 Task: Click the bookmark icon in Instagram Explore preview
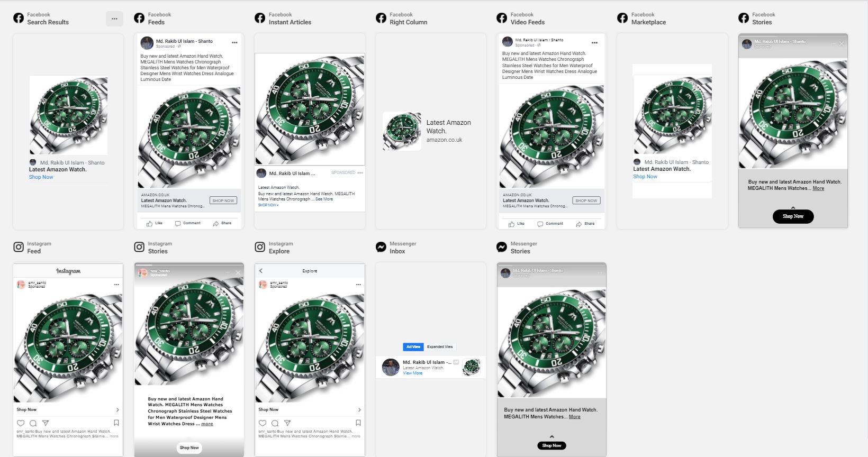(x=358, y=423)
